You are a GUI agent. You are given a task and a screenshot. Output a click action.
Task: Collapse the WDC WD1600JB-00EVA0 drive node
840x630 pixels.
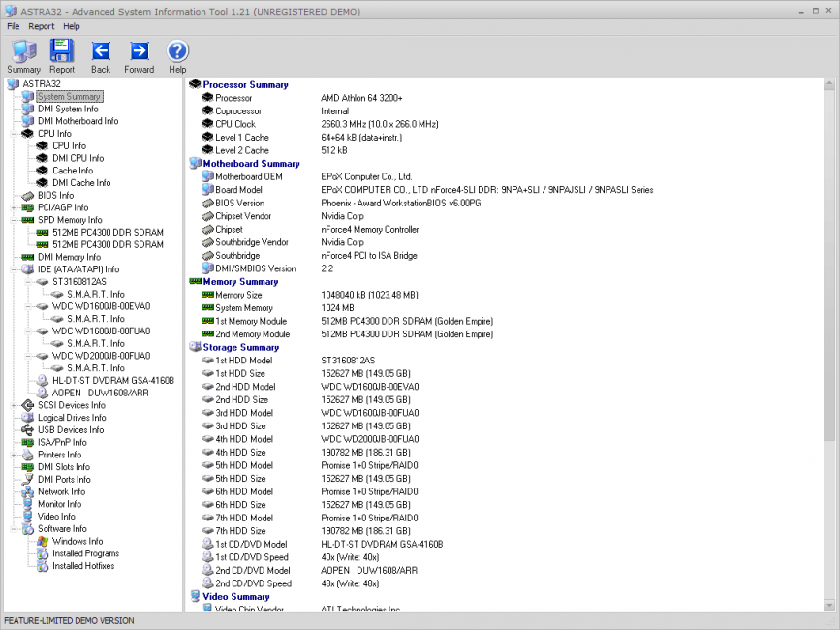pos(28,306)
